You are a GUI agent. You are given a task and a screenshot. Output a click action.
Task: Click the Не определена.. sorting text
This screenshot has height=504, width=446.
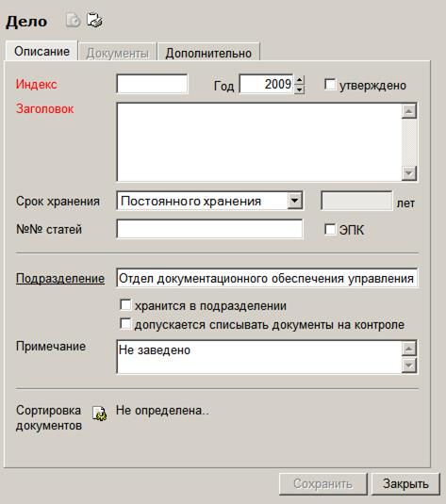pos(162,411)
